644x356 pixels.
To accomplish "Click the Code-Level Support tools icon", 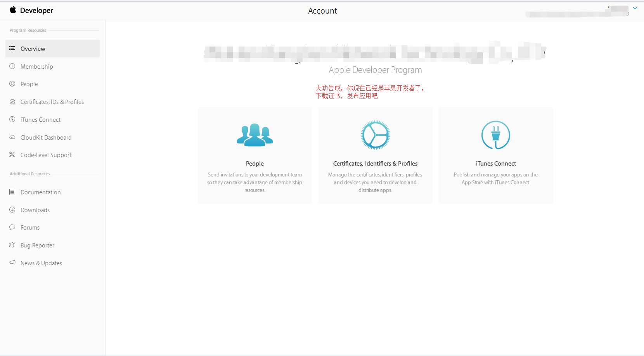I will (12, 155).
